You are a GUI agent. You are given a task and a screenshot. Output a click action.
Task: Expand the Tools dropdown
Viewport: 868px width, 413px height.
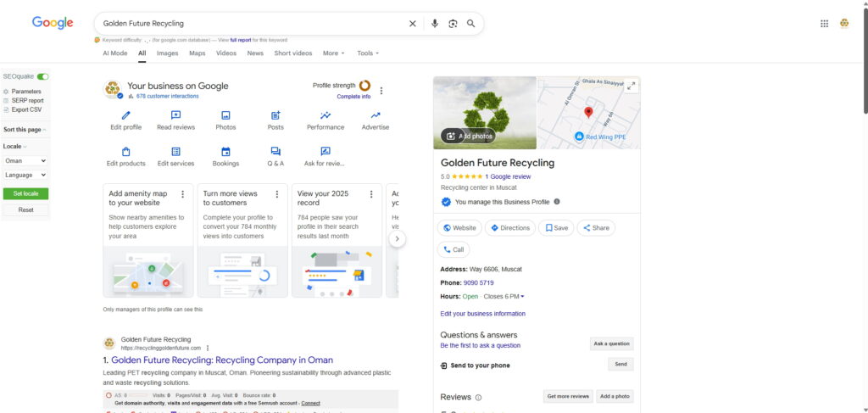click(x=368, y=53)
